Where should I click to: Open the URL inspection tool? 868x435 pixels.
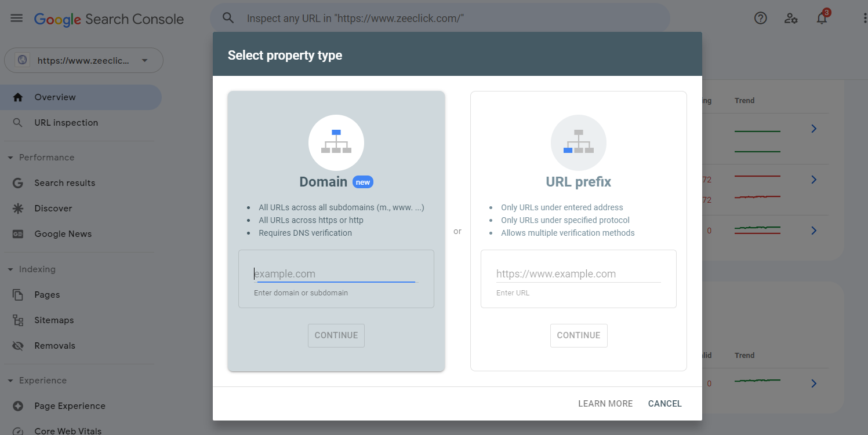click(x=65, y=122)
